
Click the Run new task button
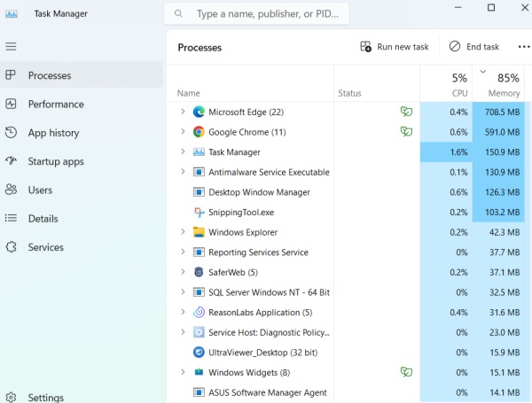pos(395,47)
